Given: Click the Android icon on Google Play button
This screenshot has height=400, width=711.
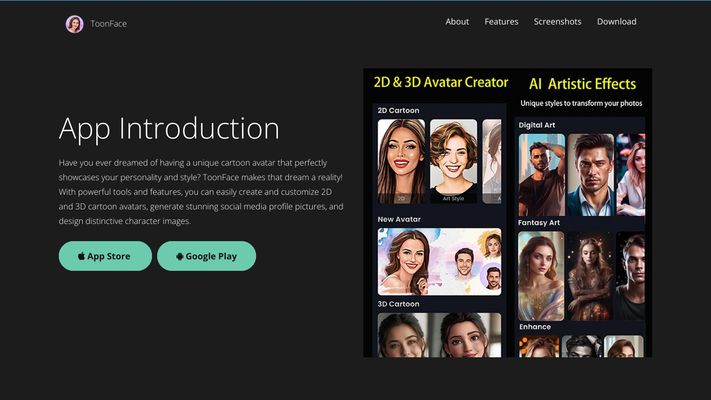Looking at the screenshot, I should (x=180, y=256).
